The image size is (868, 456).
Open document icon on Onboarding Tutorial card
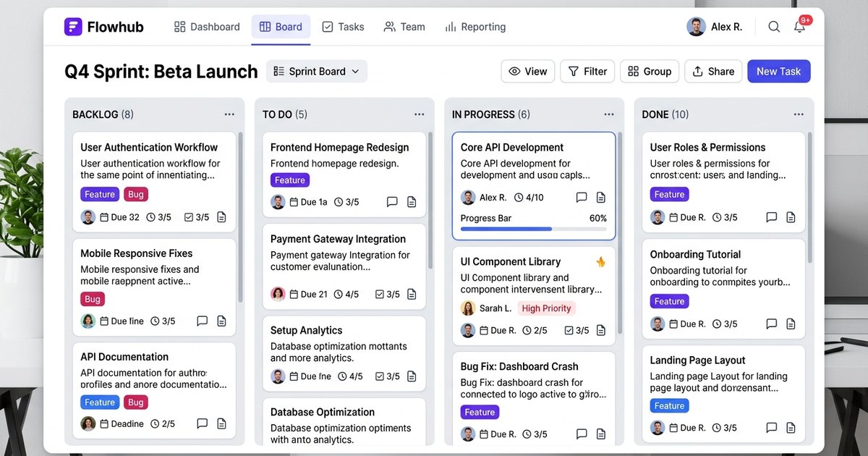pyautogui.click(x=791, y=324)
